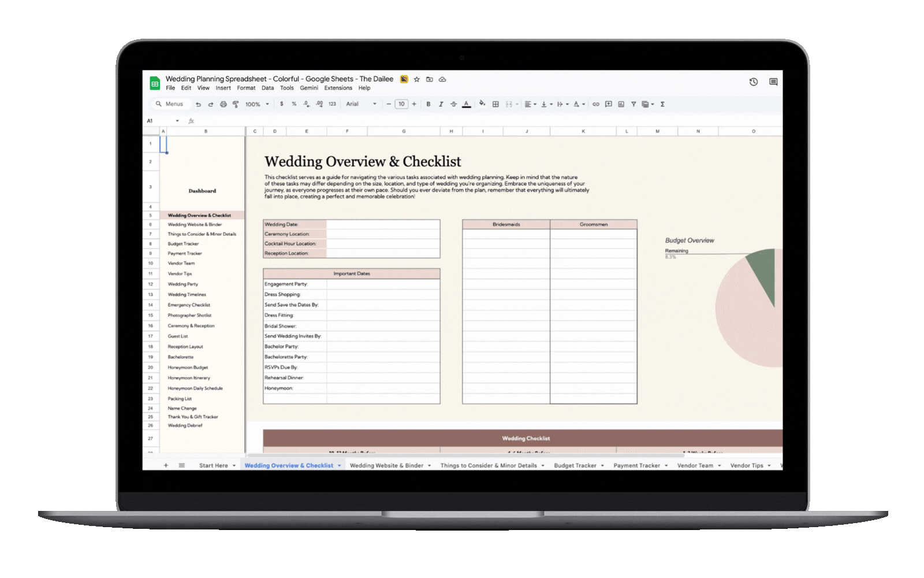Toggle strikethrough formatting
This screenshot has height=578, width=924.
point(453,105)
